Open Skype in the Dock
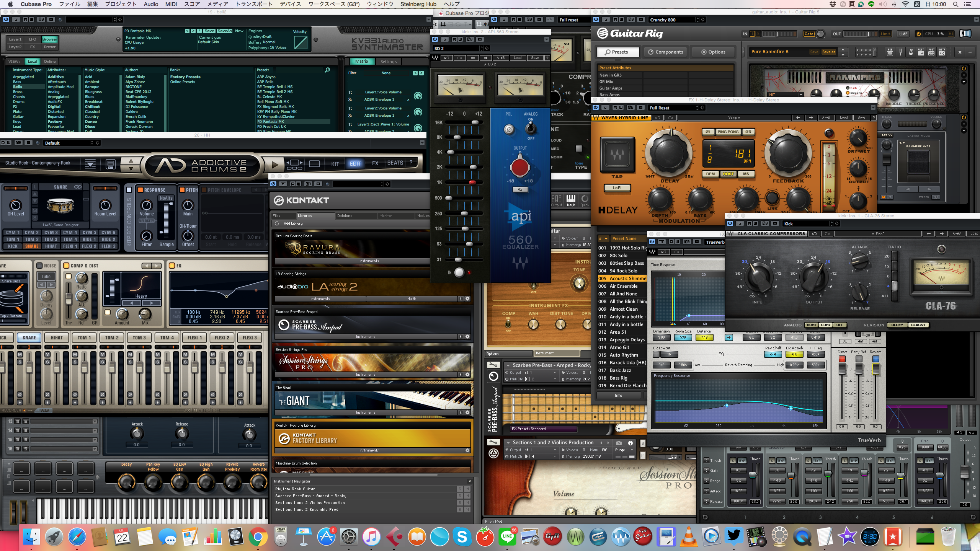The height and width of the screenshot is (551, 980). pyautogui.click(x=462, y=537)
